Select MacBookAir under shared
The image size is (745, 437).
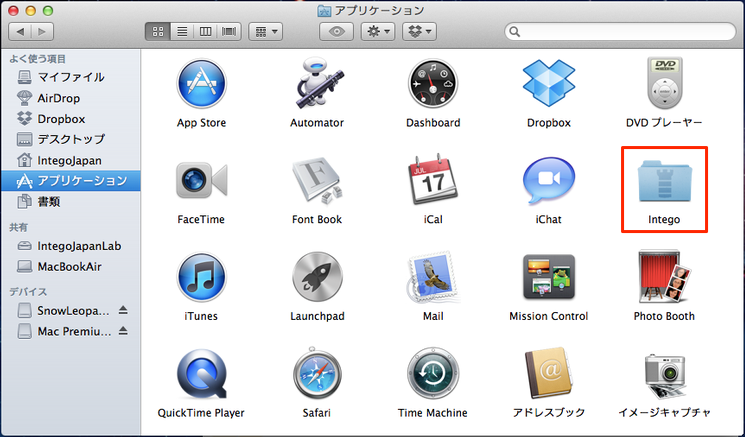pos(70,266)
